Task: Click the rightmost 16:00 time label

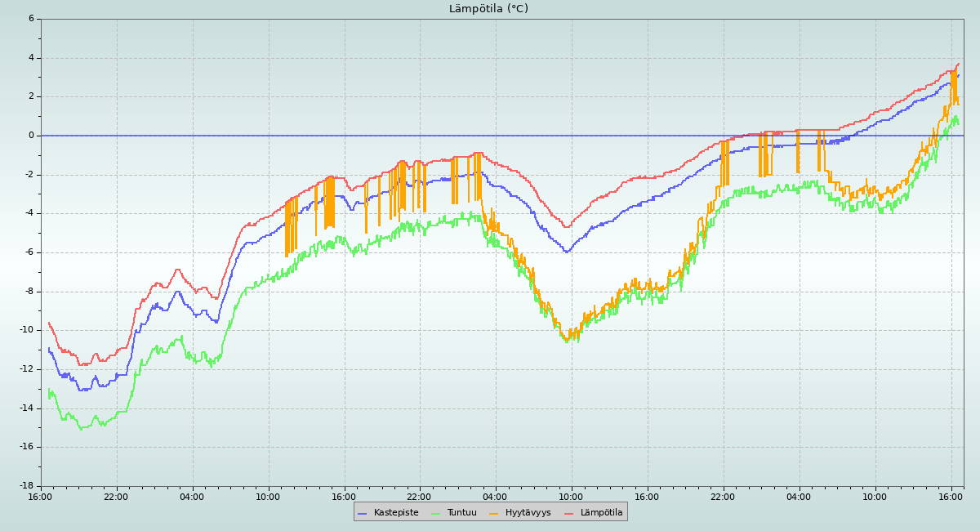Action: [x=951, y=496]
